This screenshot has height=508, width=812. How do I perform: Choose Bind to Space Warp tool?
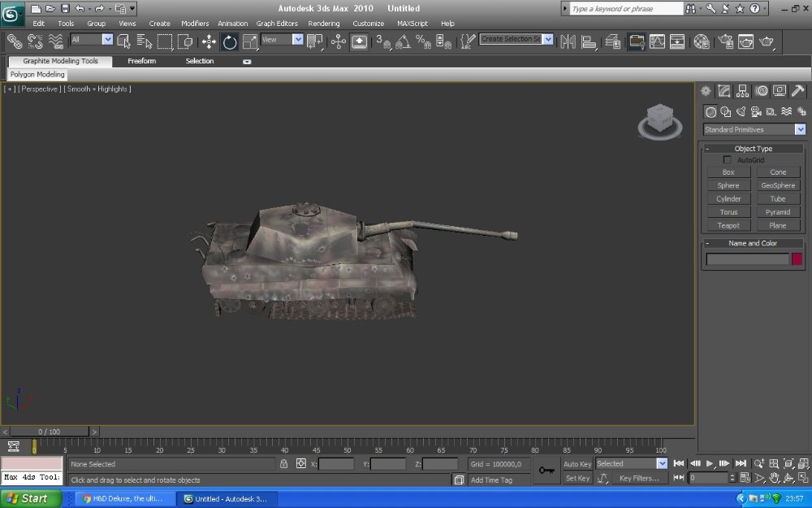(55, 41)
